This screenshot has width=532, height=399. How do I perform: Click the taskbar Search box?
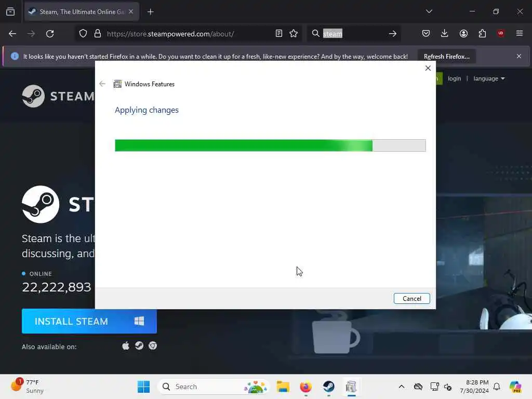tap(213, 387)
